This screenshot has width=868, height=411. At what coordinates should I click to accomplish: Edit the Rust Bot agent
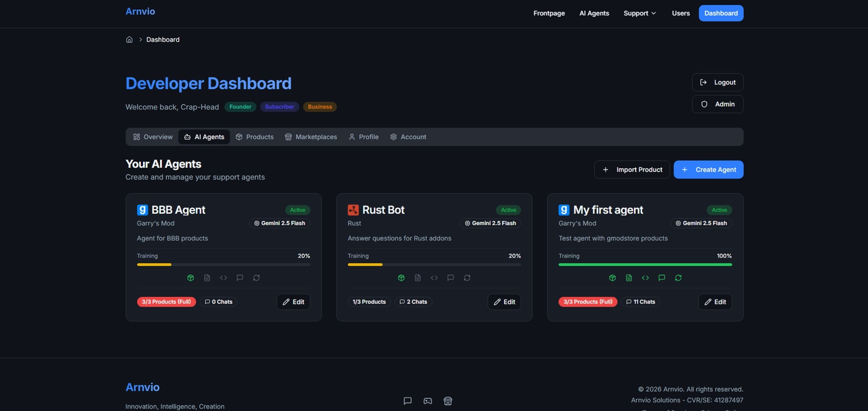[504, 302]
